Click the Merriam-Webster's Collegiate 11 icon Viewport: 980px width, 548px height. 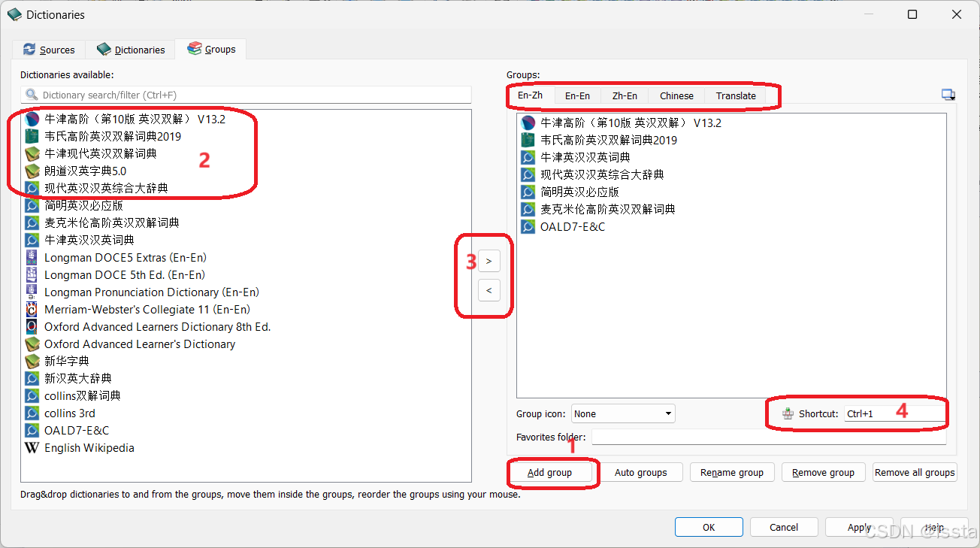(32, 309)
